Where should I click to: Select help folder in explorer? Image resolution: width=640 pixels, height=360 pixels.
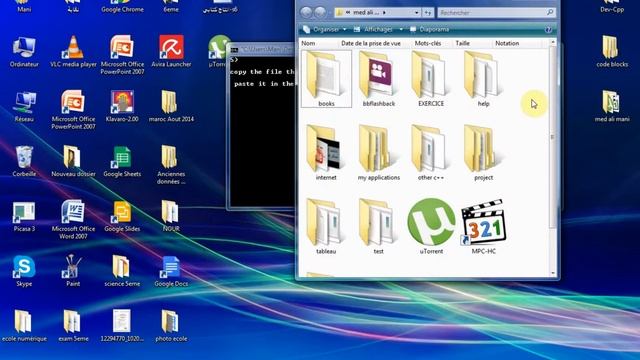point(483,79)
